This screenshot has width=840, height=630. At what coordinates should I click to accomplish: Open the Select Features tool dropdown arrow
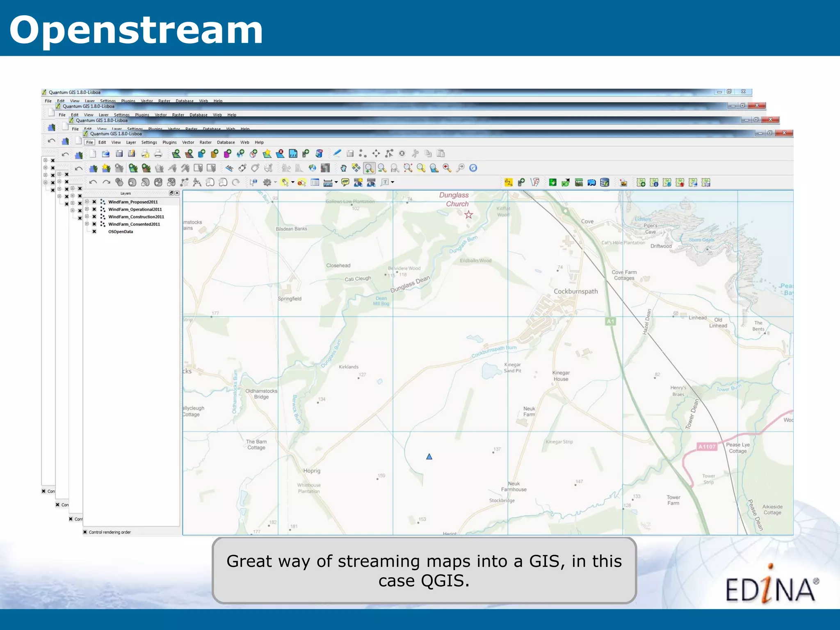293,183
